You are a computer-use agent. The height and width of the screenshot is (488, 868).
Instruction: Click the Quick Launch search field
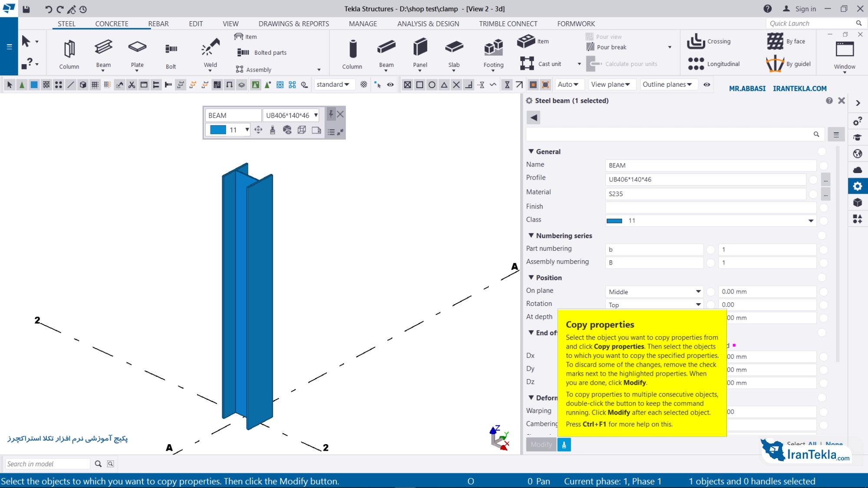tap(811, 23)
